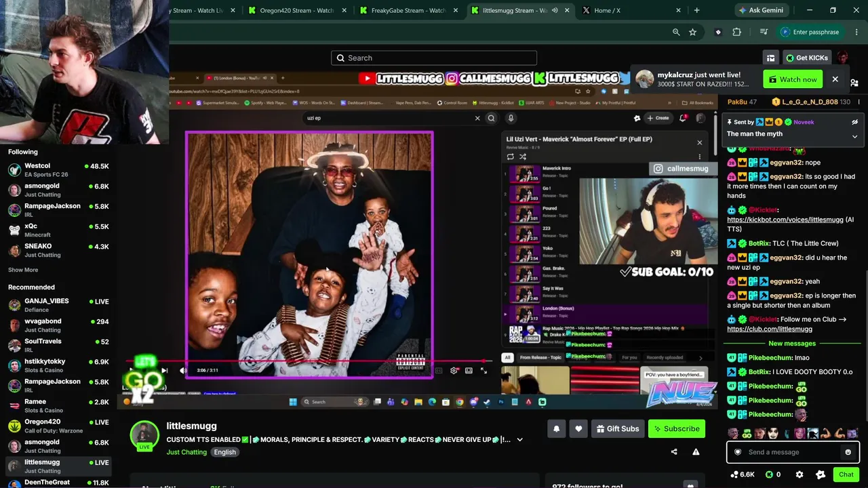This screenshot has width=868, height=488.
Task: Open SNEAKO channel in the sidebar
Action: pyautogui.click(x=58, y=250)
